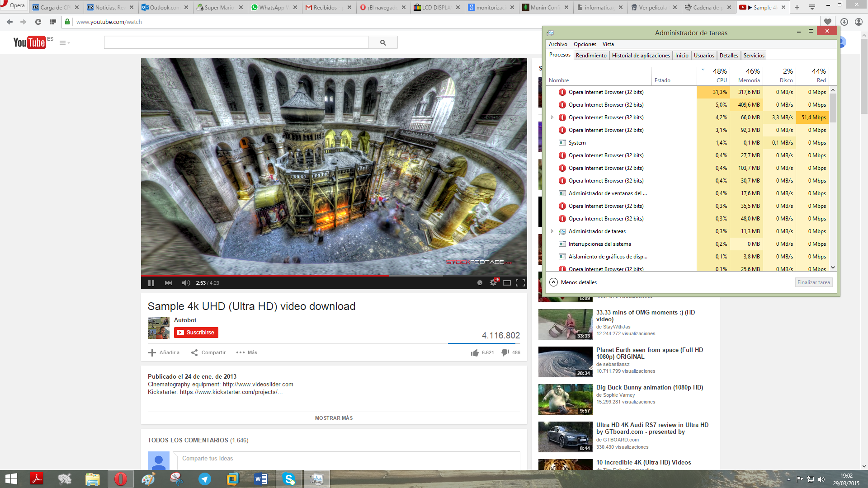The image size is (868, 488).
Task: Reload the current page
Action: pos(38,22)
